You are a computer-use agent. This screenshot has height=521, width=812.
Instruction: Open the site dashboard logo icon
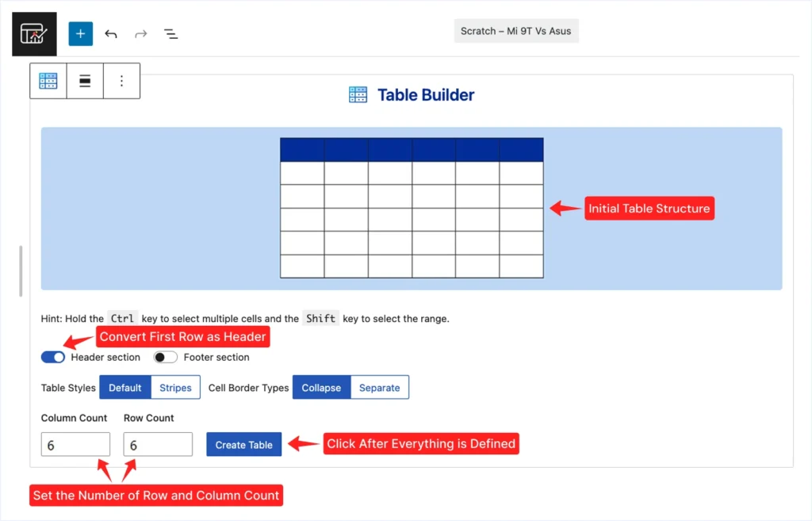(34, 34)
